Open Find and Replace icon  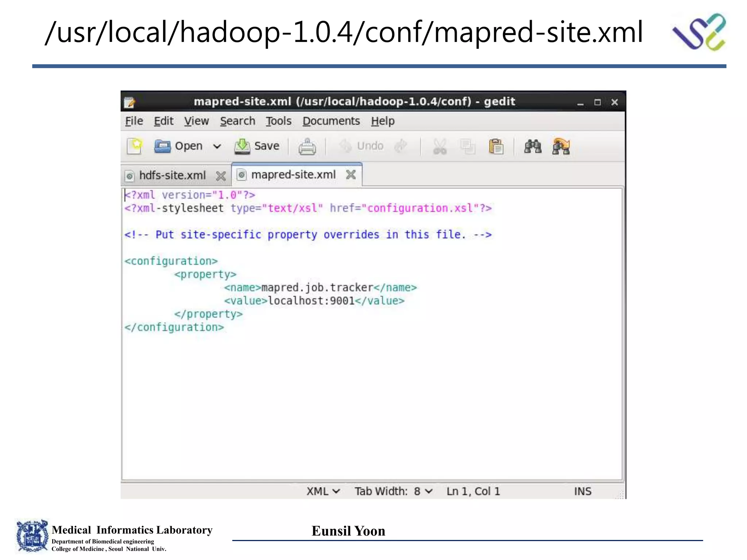[561, 146]
